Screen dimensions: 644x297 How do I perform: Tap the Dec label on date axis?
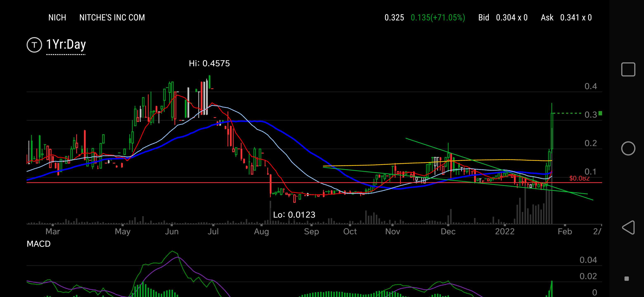pos(448,231)
